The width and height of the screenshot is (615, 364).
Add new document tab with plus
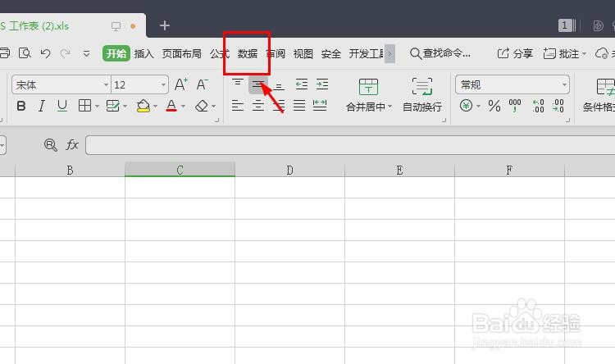point(165,25)
